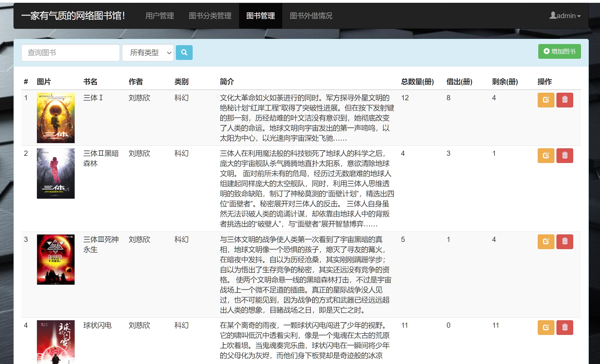This screenshot has width=600, height=364.
Task: Go to 用户管理 tab
Action: [159, 16]
